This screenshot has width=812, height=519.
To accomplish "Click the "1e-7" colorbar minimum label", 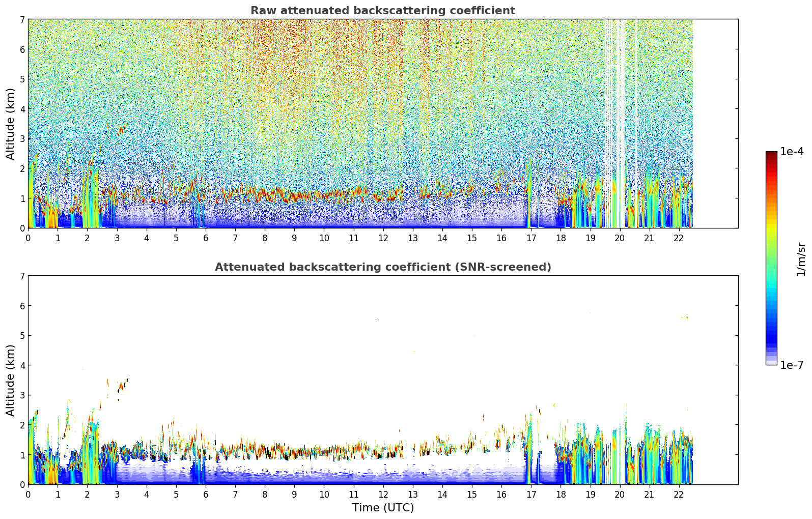I will 792,365.
